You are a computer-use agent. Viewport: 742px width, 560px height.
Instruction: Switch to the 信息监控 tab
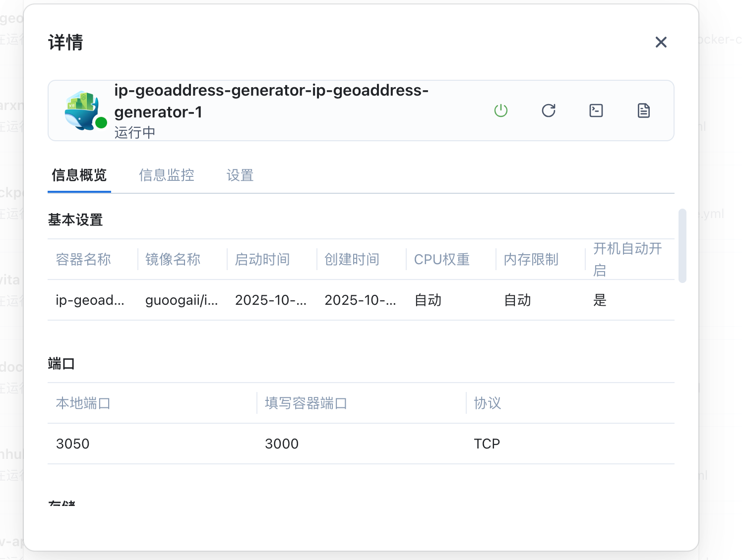(x=167, y=175)
